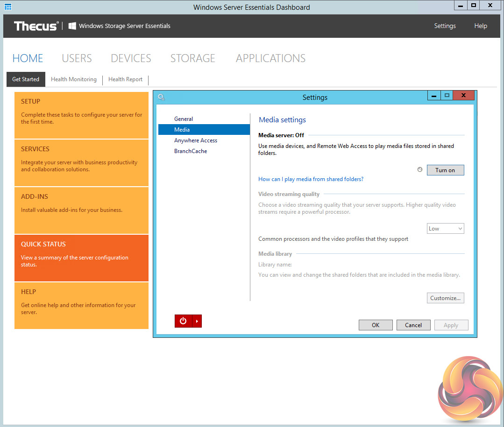This screenshot has height=427, width=504.
Task: Select BranchCache in settings sidebar
Action: (204, 151)
